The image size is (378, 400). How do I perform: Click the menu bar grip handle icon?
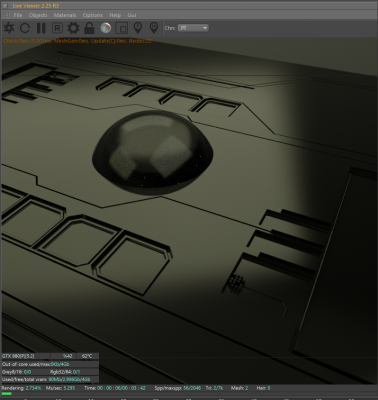(x=6, y=15)
